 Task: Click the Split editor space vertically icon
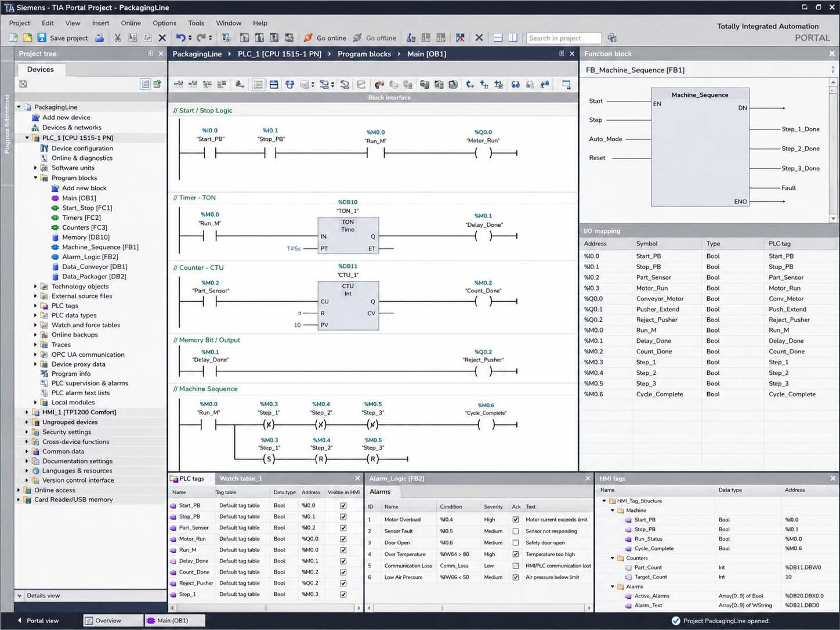click(x=513, y=38)
